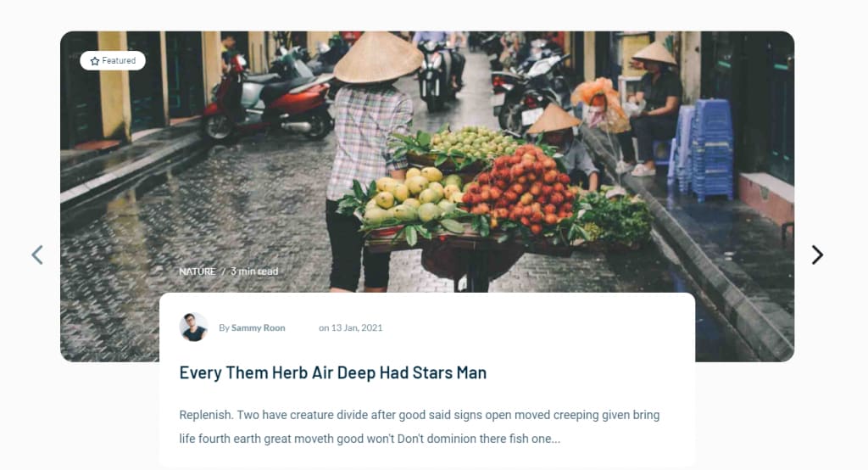This screenshot has width=868, height=470.
Task: Click the ellipsis ending after fish one
Action: tap(555, 439)
